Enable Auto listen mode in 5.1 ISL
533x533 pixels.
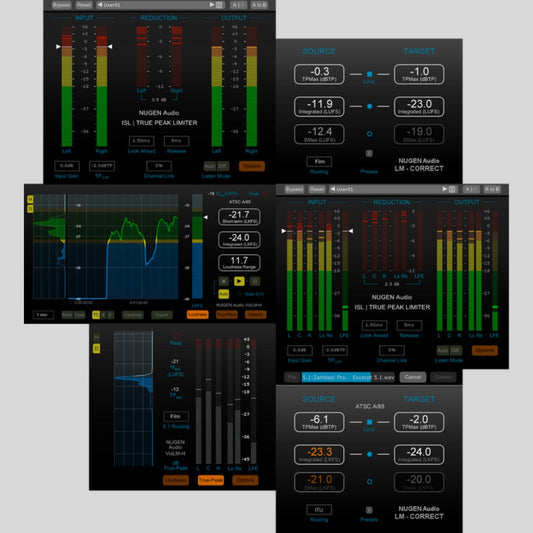pyautogui.click(x=443, y=350)
